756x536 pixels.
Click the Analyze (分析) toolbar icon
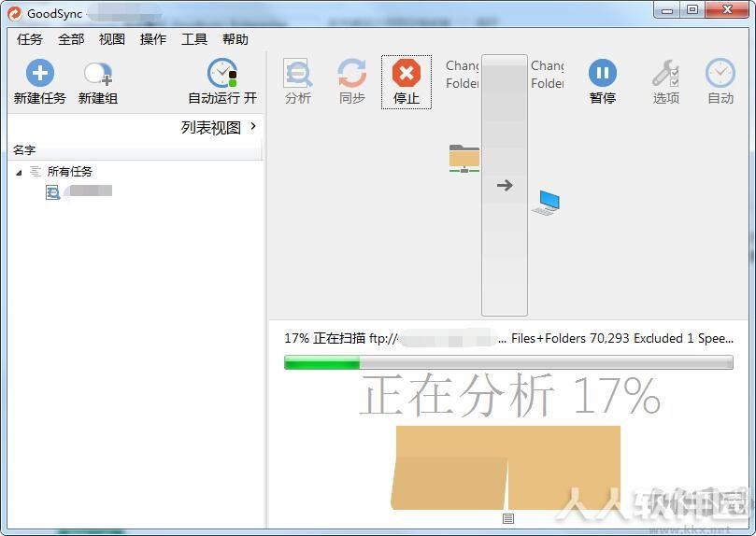click(x=297, y=74)
